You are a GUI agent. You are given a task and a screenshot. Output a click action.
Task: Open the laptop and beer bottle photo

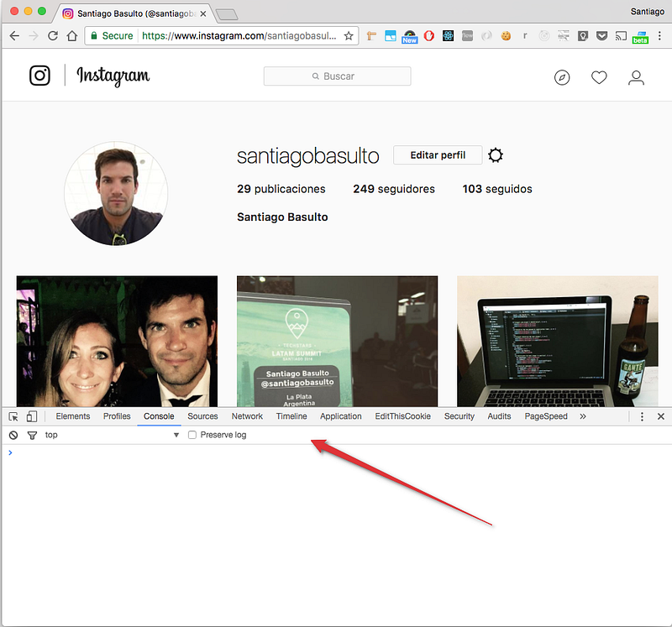point(557,342)
